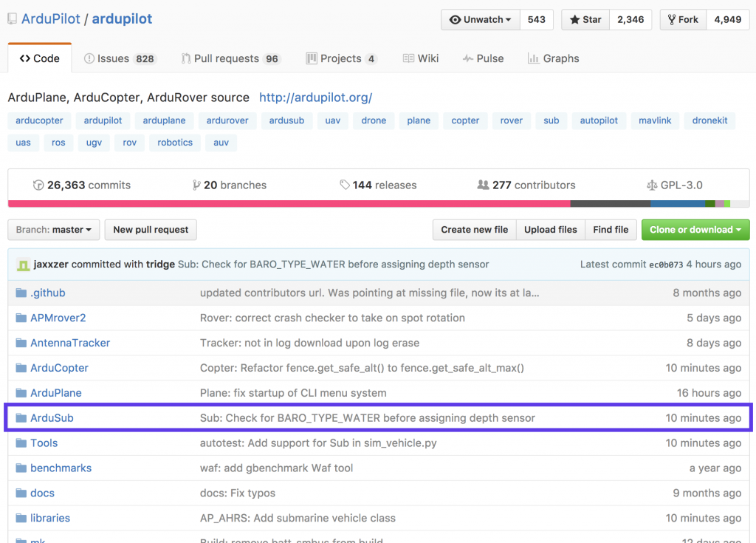
Task: Click the jaxxzer committer avatar
Action: click(24, 264)
